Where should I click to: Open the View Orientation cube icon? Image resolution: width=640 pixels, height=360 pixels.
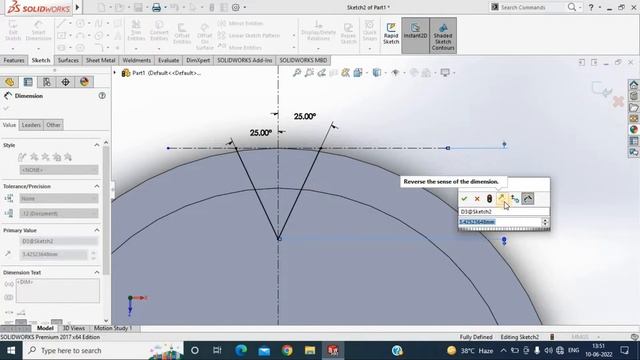pyautogui.click(x=358, y=73)
